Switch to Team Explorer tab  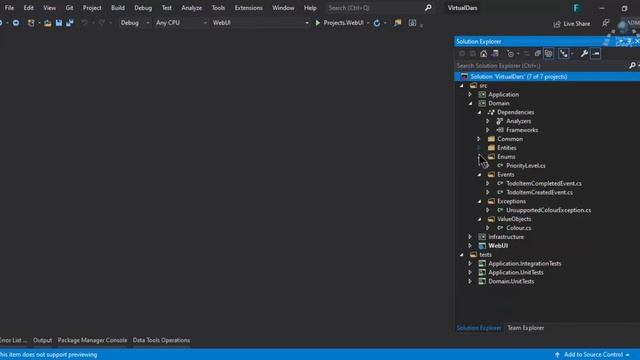pos(525,328)
